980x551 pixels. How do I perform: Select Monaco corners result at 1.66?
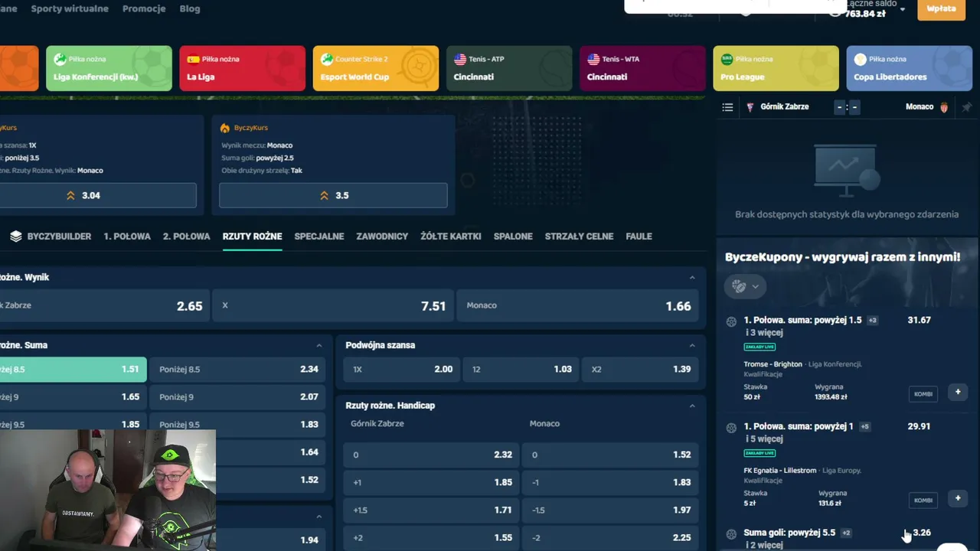(579, 306)
